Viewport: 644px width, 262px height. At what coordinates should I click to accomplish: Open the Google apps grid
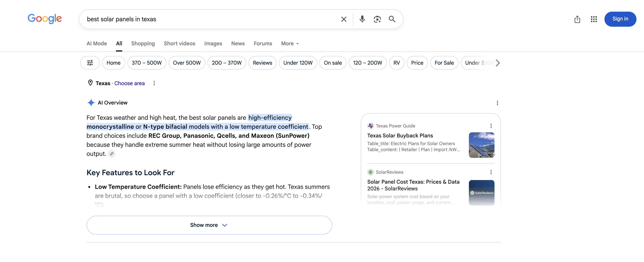click(x=594, y=19)
